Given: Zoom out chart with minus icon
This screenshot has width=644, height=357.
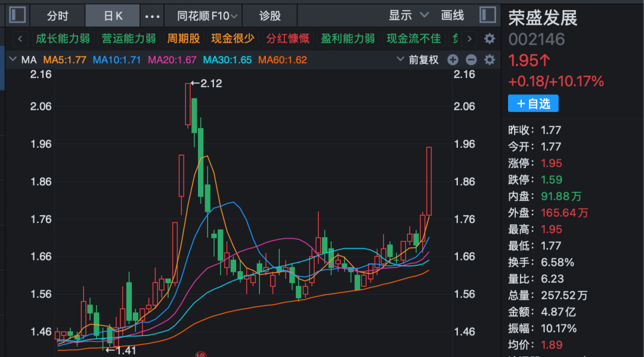Looking at the screenshot, I should [x=471, y=60].
